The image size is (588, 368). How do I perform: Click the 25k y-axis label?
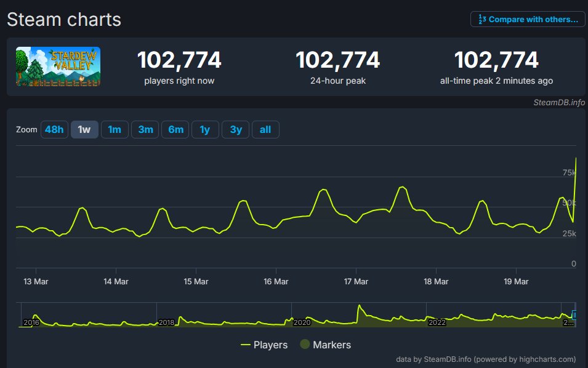coord(570,233)
